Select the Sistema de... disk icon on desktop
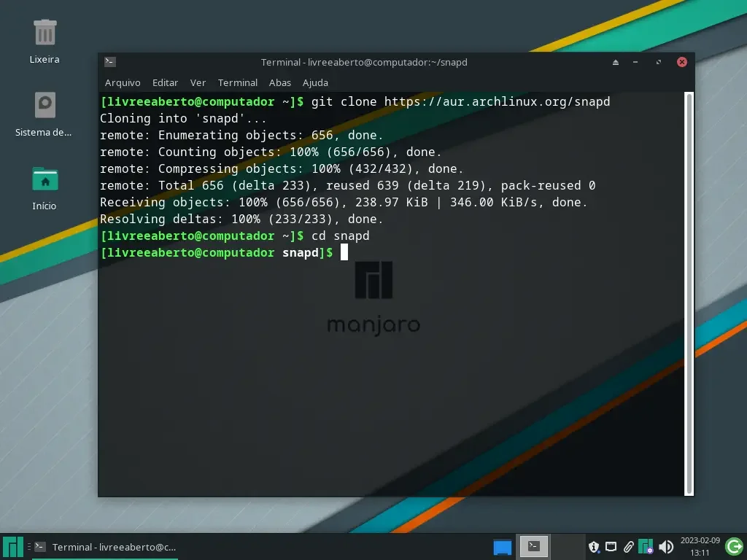The width and height of the screenshot is (747, 560). coord(44,105)
